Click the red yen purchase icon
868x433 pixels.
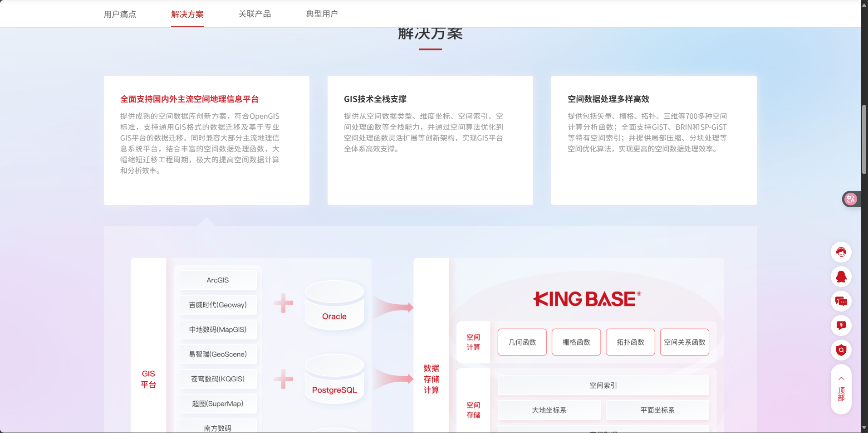tap(841, 326)
